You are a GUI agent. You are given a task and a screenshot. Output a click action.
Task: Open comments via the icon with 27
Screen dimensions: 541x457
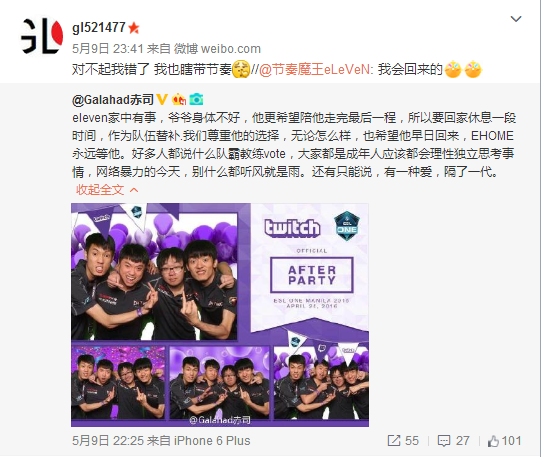coord(453,441)
